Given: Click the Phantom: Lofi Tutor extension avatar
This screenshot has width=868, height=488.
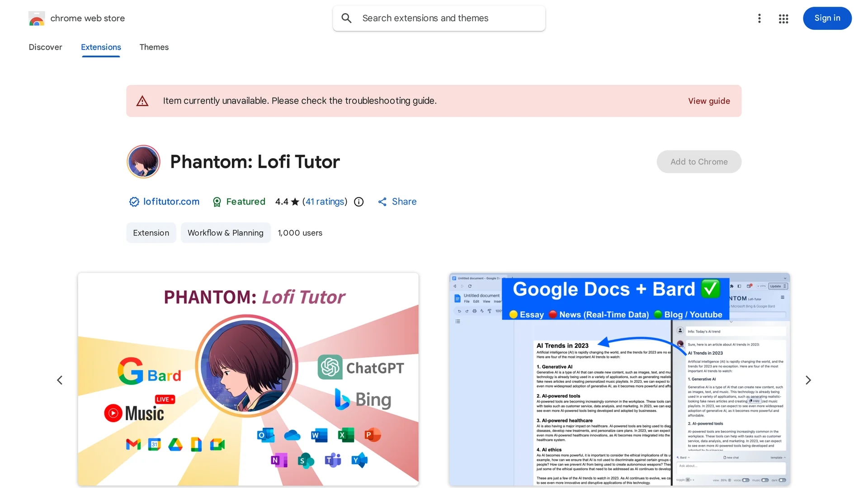Looking at the screenshot, I should [143, 162].
